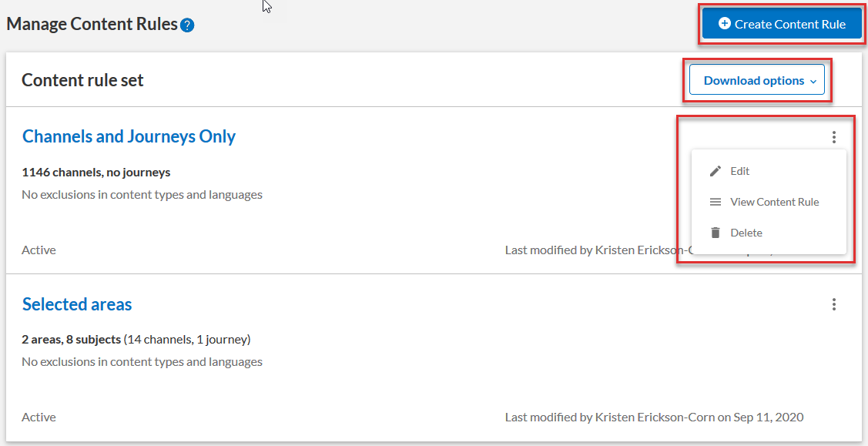
Task: Click the 2 areas, 8 subjects summary text
Action: click(x=72, y=339)
